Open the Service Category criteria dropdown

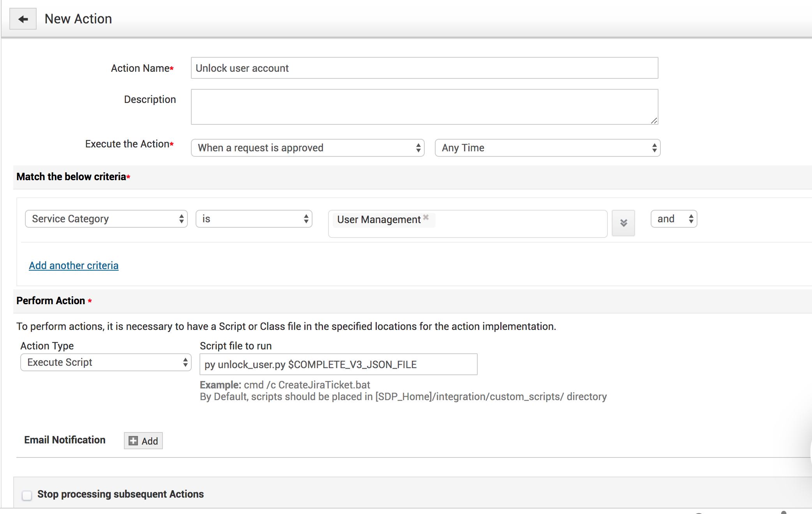pos(106,219)
